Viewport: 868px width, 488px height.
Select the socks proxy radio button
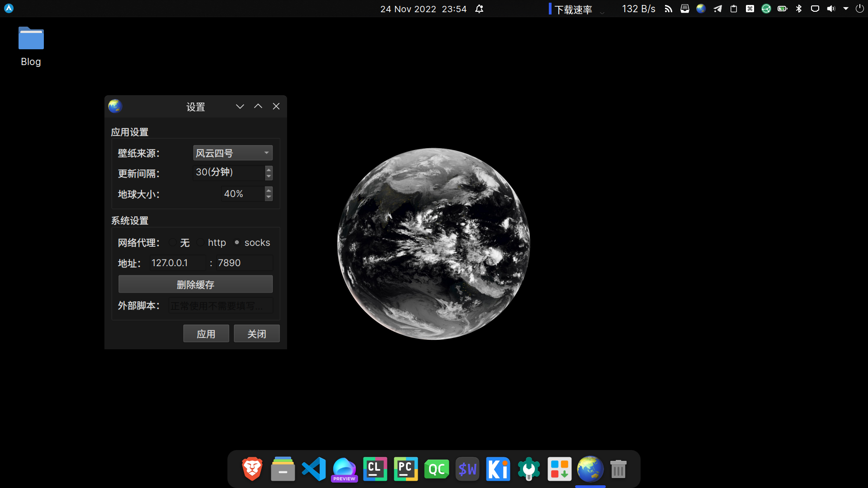pos(237,243)
